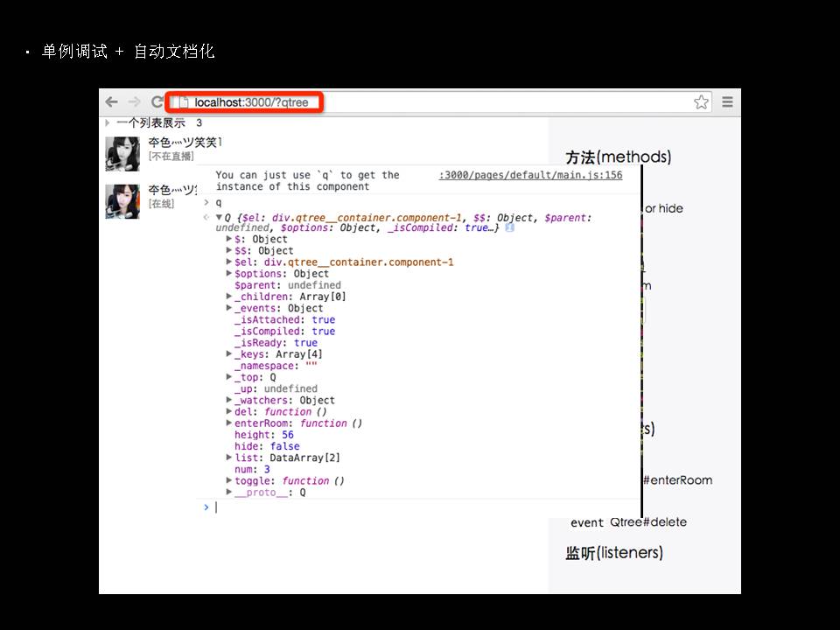
Task: Click the browser forward arrow
Action: pos(134,102)
